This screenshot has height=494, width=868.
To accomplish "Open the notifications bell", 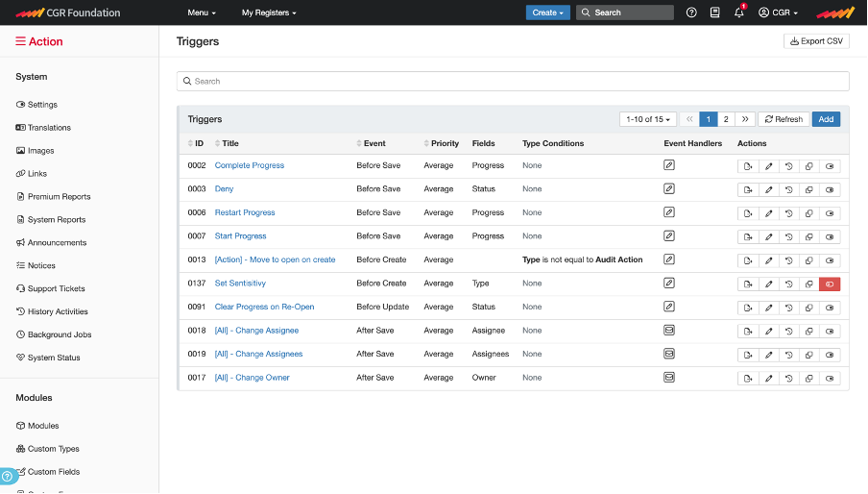I will coord(739,12).
